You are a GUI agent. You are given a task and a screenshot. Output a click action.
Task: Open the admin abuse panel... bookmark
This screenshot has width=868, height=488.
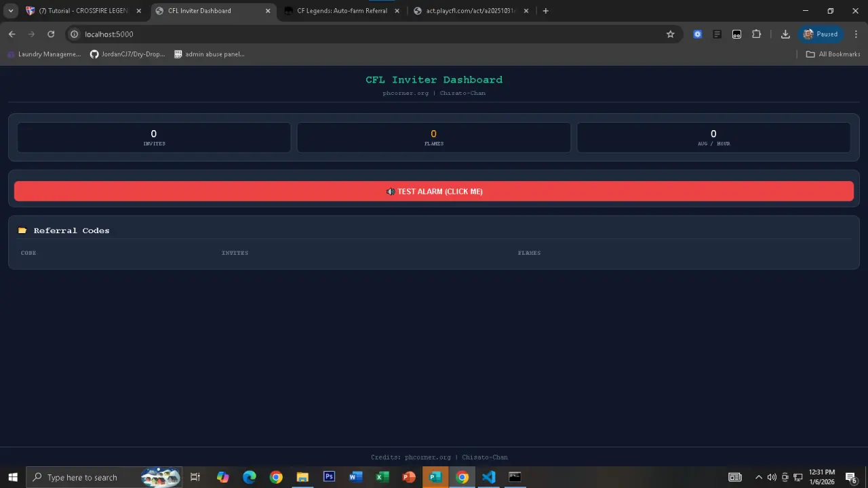tap(210, 54)
